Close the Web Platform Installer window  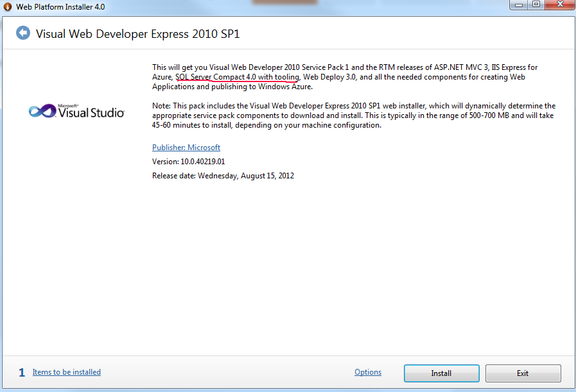click(x=560, y=4)
